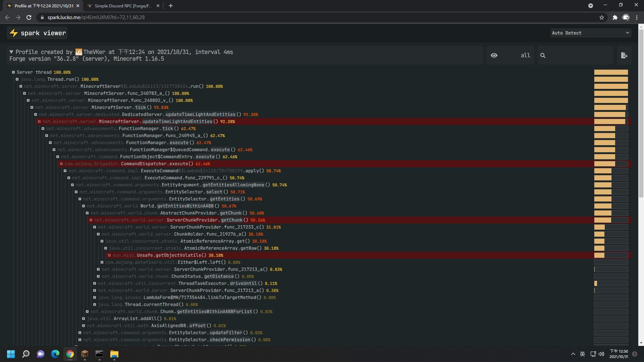Toggle the eye visibility icon
Viewport: 644px width, 362px height.
tap(494, 55)
